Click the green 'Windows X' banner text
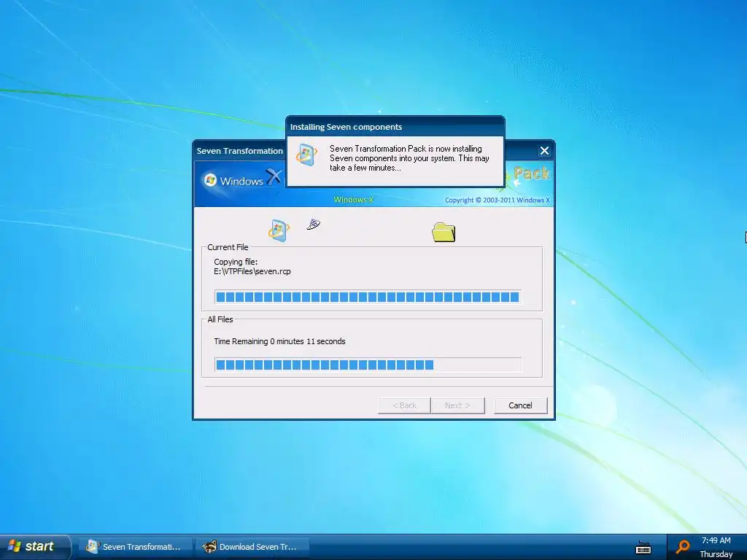Viewport: 747px width, 560px height. 354,200
